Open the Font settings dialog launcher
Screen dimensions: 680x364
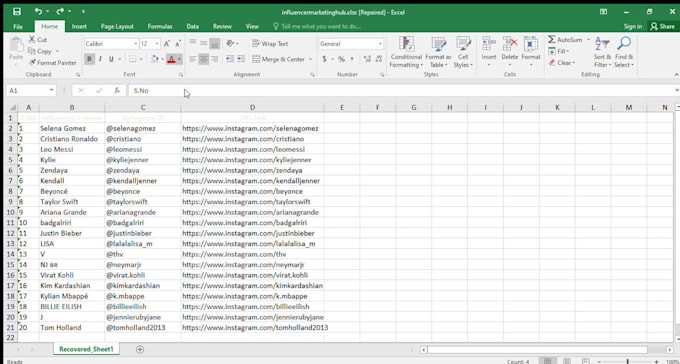[x=180, y=75]
